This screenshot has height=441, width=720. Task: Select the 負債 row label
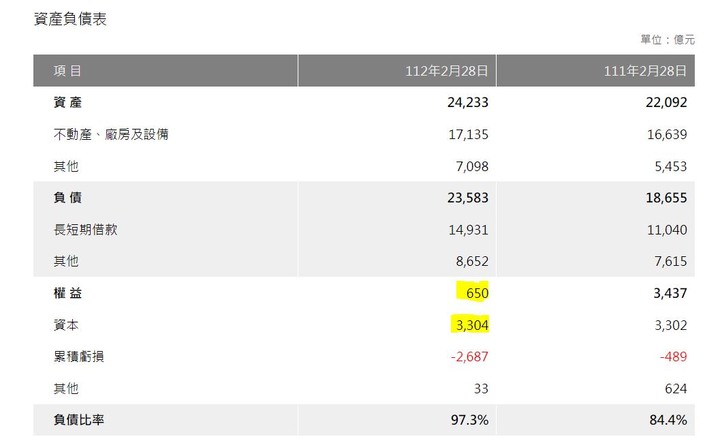coord(68,198)
